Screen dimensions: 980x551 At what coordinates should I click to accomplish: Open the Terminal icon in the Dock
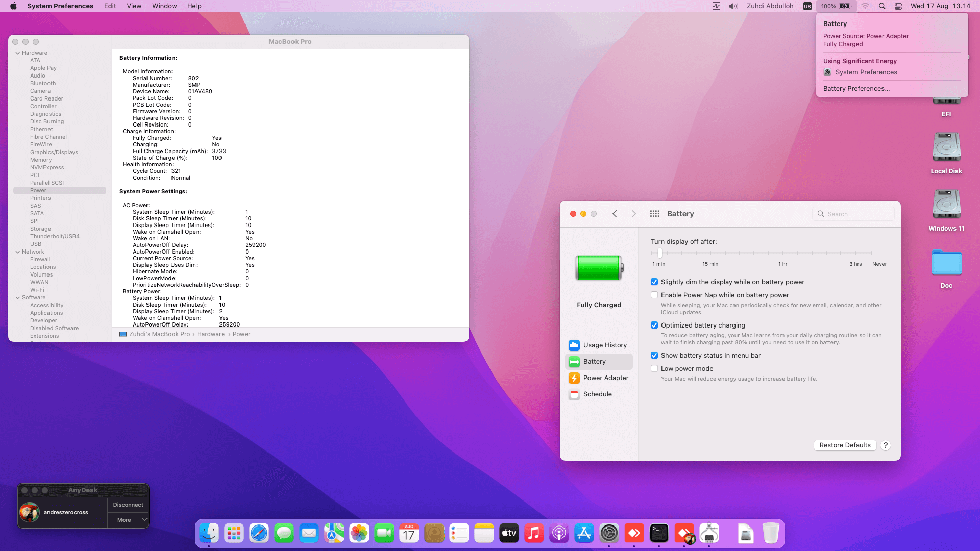click(x=659, y=534)
